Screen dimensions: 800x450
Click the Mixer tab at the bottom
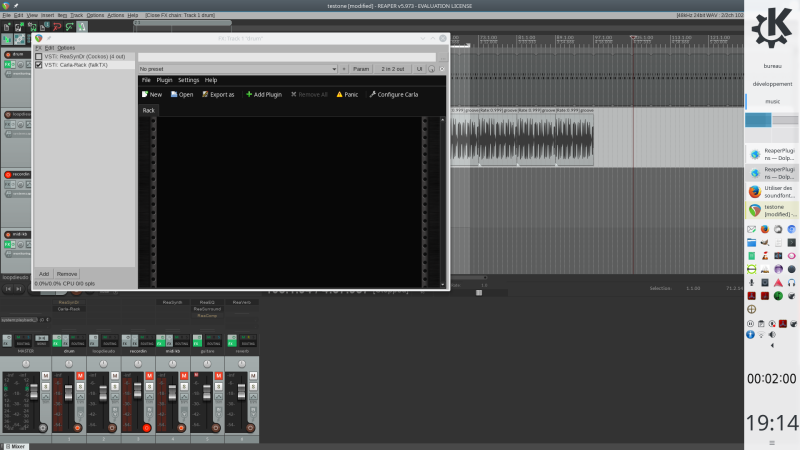(x=15, y=446)
